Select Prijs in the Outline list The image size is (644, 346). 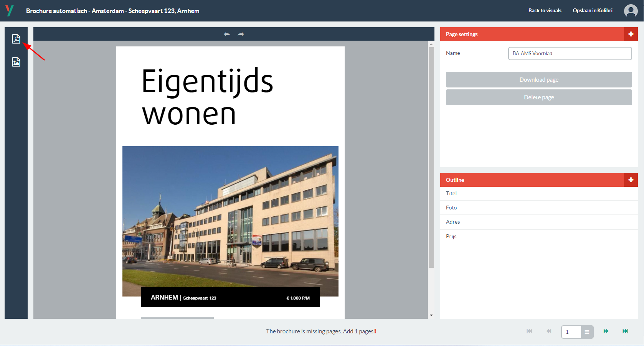[x=539, y=236]
